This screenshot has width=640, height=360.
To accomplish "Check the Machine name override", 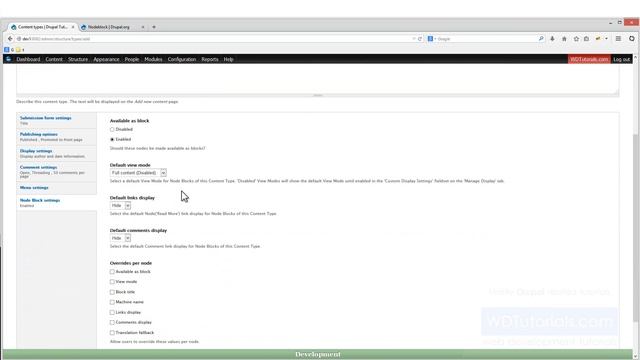I will pos(112,302).
